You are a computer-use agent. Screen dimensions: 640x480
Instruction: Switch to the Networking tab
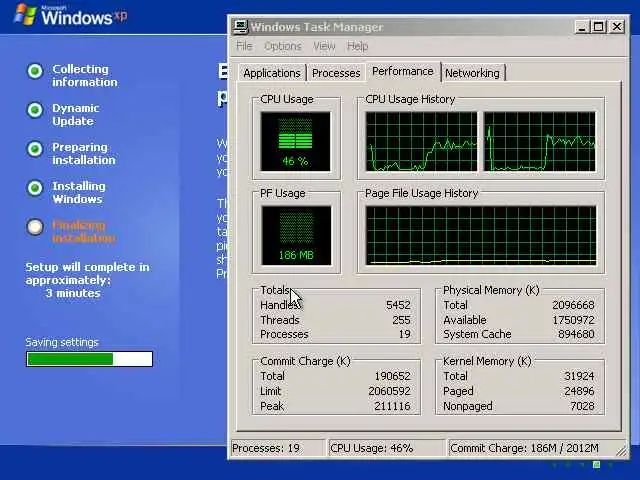tap(472, 73)
